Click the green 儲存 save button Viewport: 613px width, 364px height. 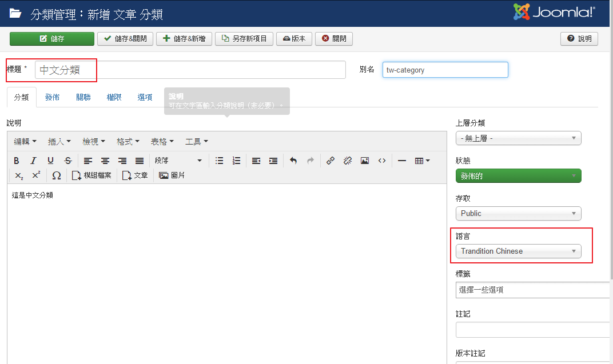coord(52,39)
